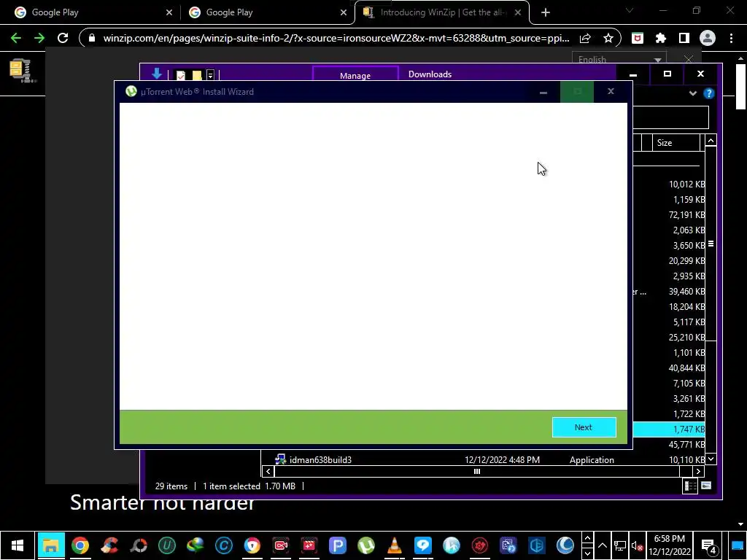Go forward in Chrome
The height and width of the screenshot is (560, 747).
coord(39,38)
